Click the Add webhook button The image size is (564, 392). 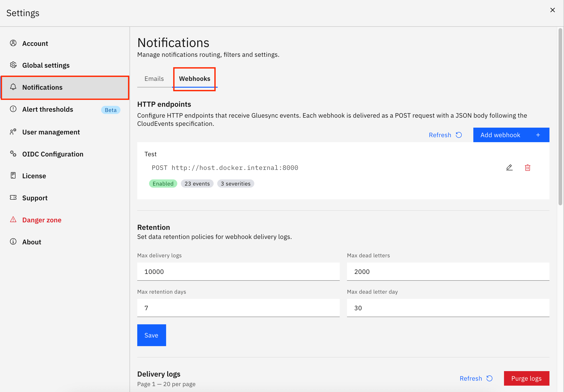point(511,135)
